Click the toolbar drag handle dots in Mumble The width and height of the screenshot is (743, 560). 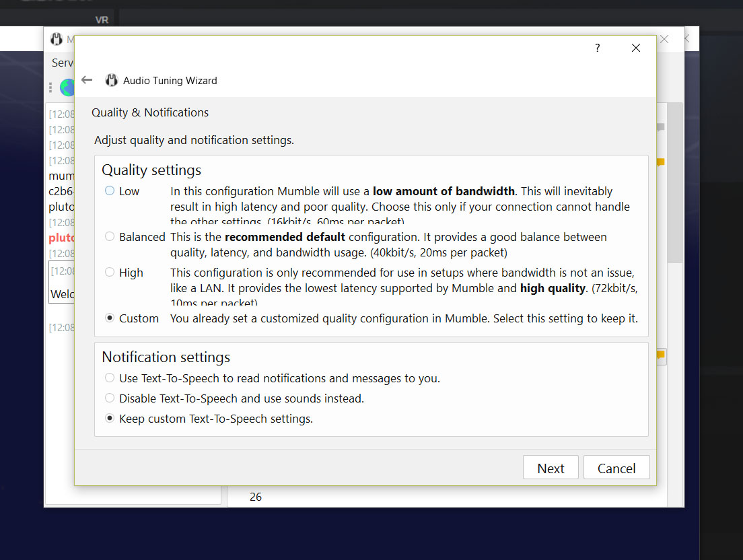[x=50, y=87]
